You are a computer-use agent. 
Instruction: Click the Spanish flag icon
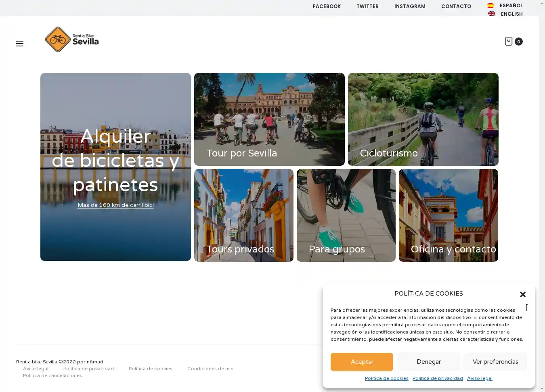(x=491, y=6)
